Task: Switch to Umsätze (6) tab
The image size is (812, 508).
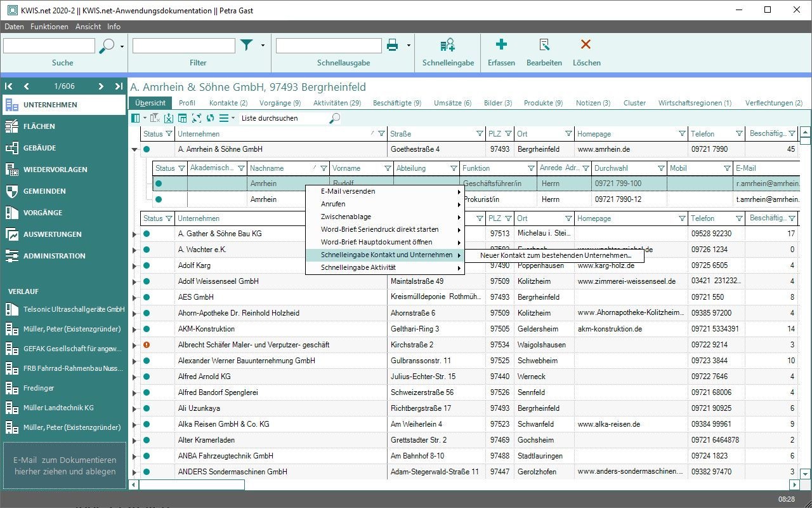Action: (x=452, y=103)
